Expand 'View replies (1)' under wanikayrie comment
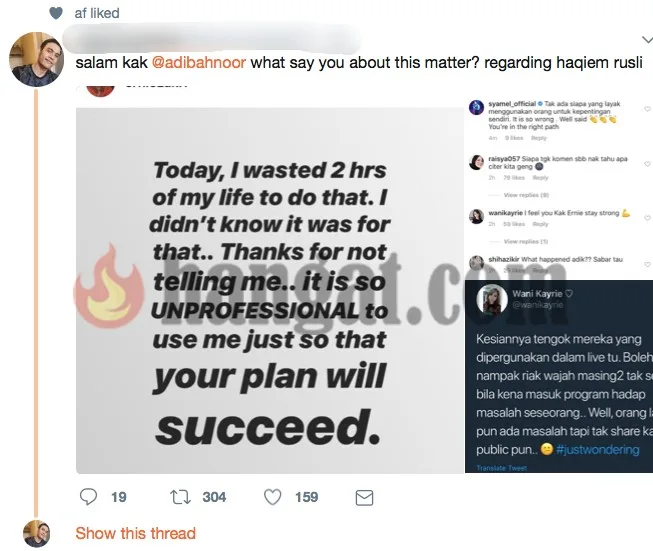The width and height of the screenshot is (653, 551). click(x=525, y=242)
